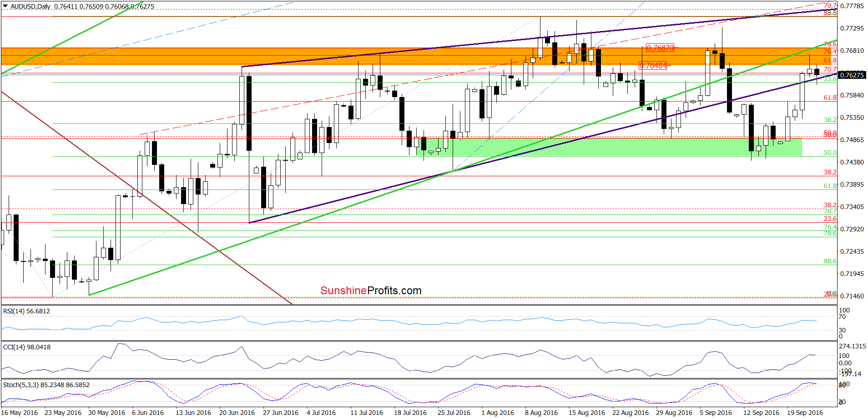Click the current price tag 0.76275
Viewport: 868px width, 419px height.
tap(852, 75)
